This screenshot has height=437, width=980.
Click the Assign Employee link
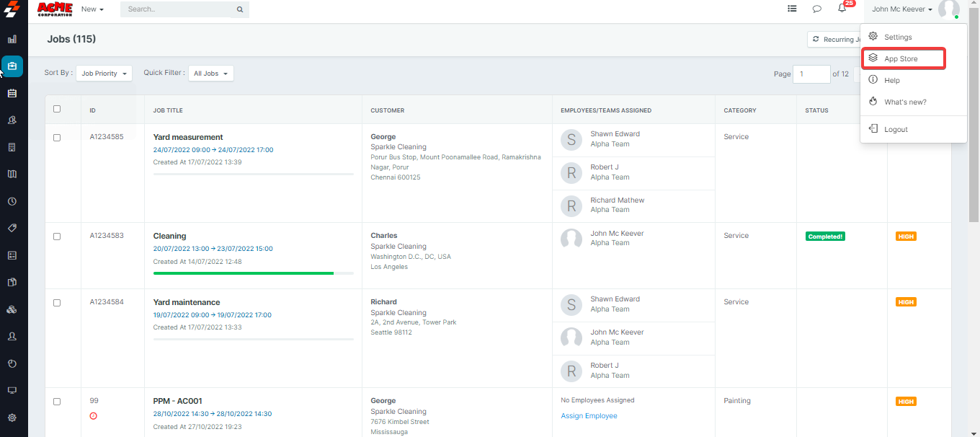[x=589, y=415]
